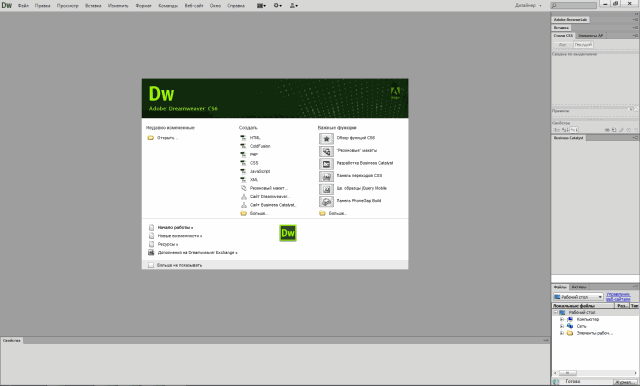Click the 'Управление веб-сайтами' link

tap(618, 297)
